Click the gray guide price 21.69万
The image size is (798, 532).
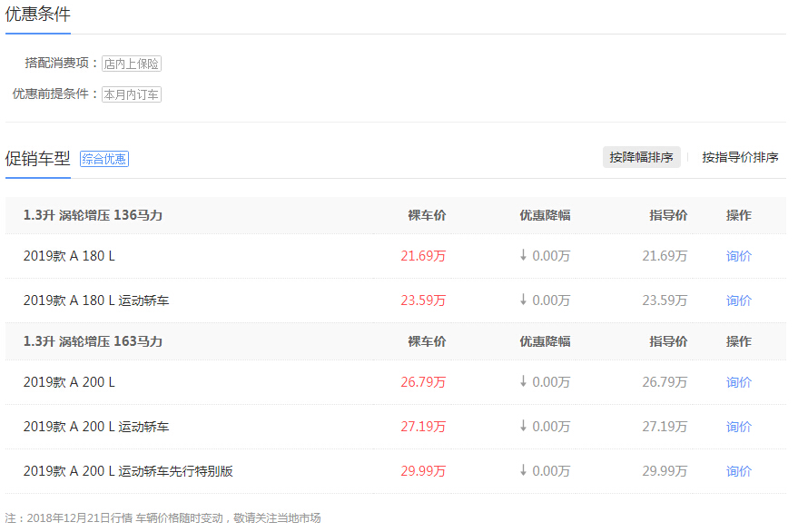pyautogui.click(x=665, y=256)
